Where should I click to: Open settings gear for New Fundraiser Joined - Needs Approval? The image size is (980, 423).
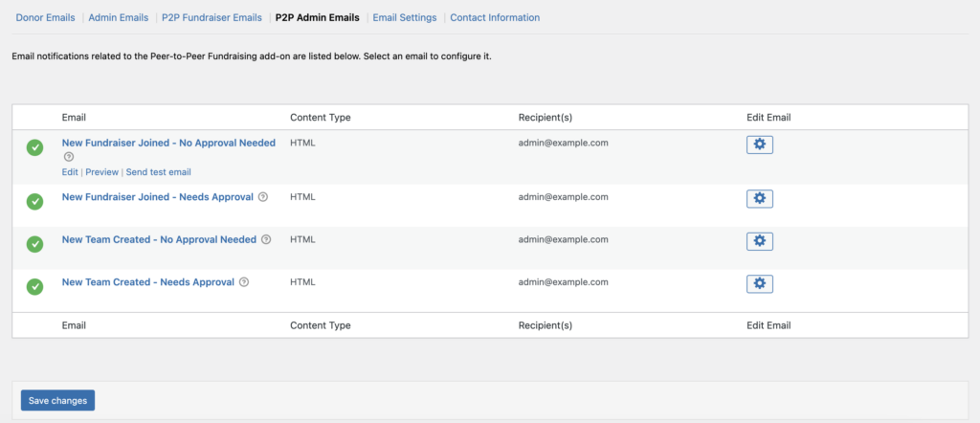coord(759,199)
